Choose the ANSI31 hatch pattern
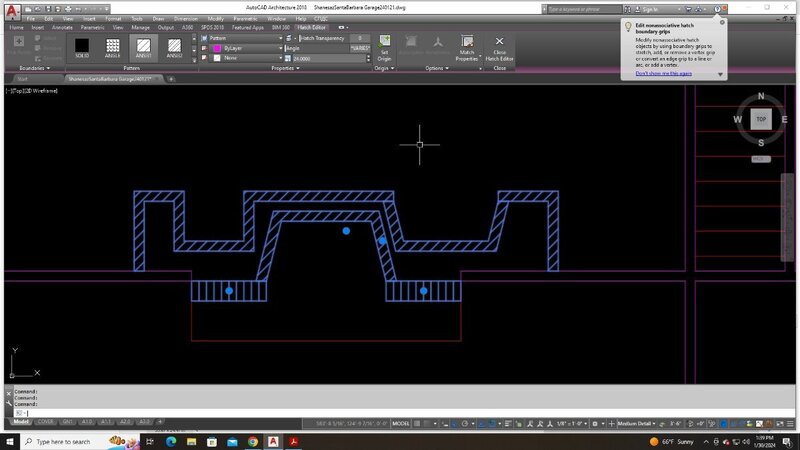The image size is (800, 450). pos(144,47)
